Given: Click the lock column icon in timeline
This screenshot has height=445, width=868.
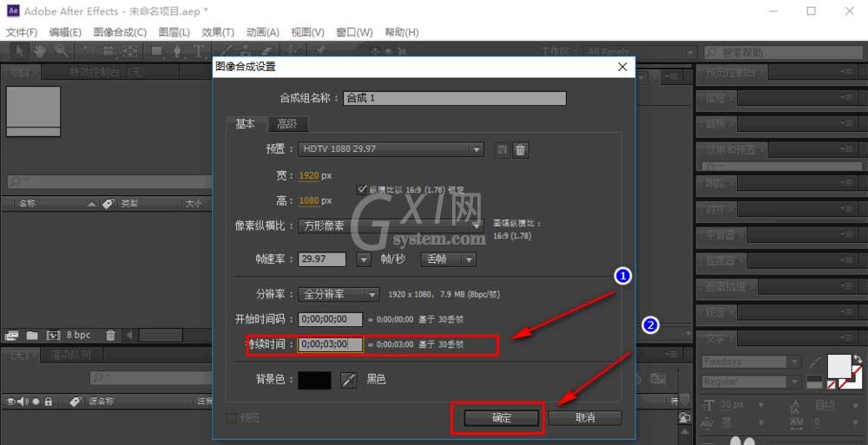Looking at the screenshot, I should pyautogui.click(x=49, y=402).
